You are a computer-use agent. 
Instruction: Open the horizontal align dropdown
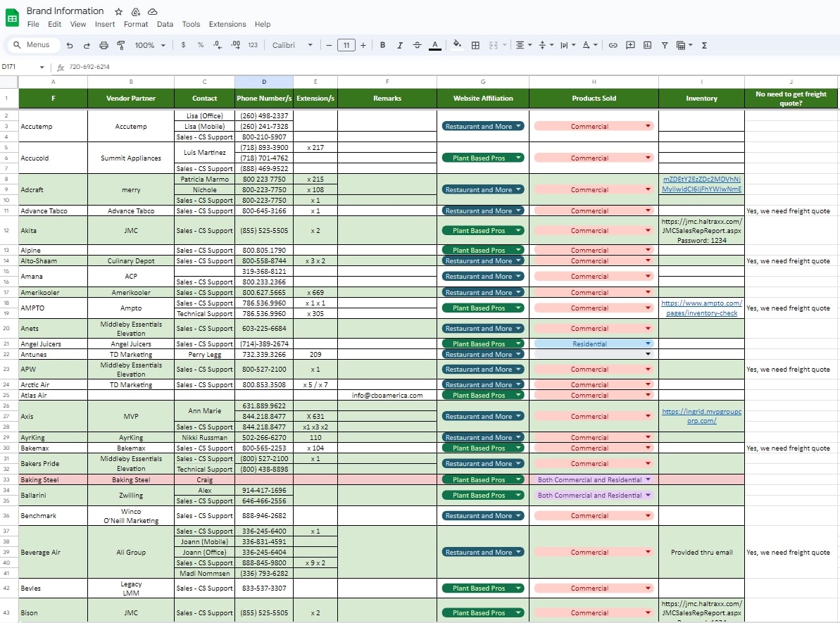[x=523, y=46]
